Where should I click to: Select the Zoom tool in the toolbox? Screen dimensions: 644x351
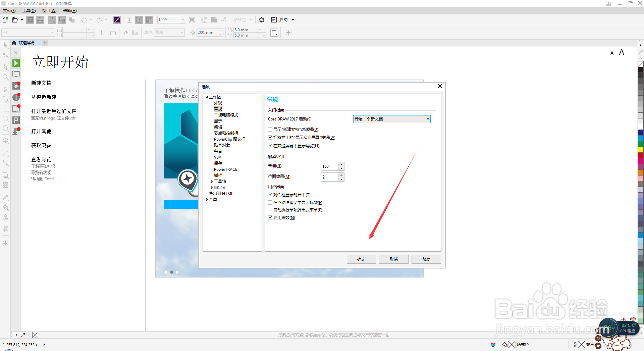click(5, 77)
